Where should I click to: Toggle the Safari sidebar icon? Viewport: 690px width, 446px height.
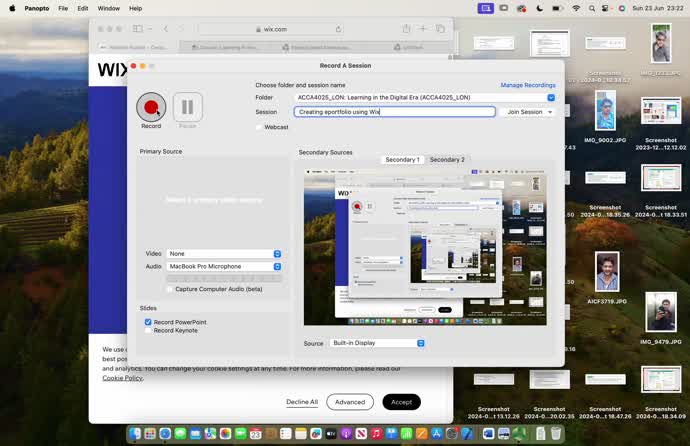(138, 29)
